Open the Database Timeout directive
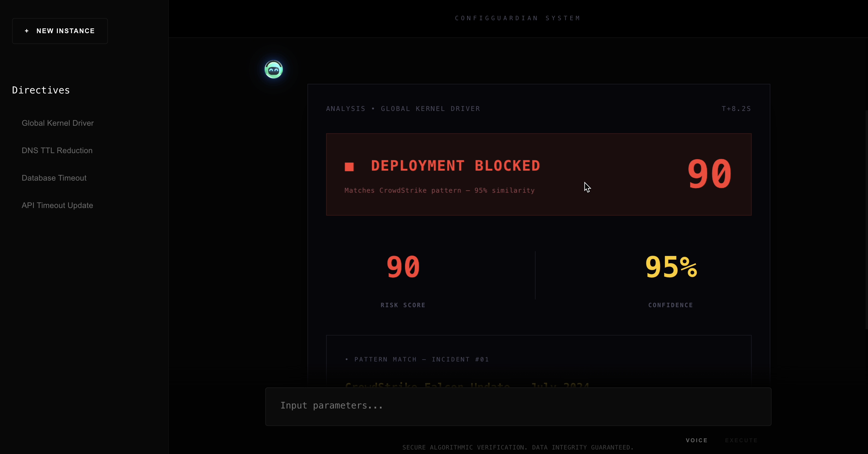Screen dimensions: 868x454 click(x=54, y=178)
